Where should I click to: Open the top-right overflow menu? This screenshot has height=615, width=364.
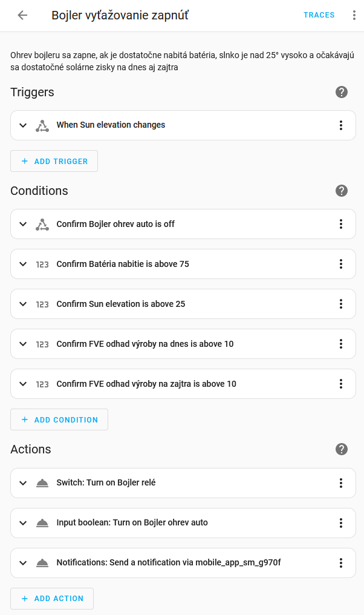354,15
